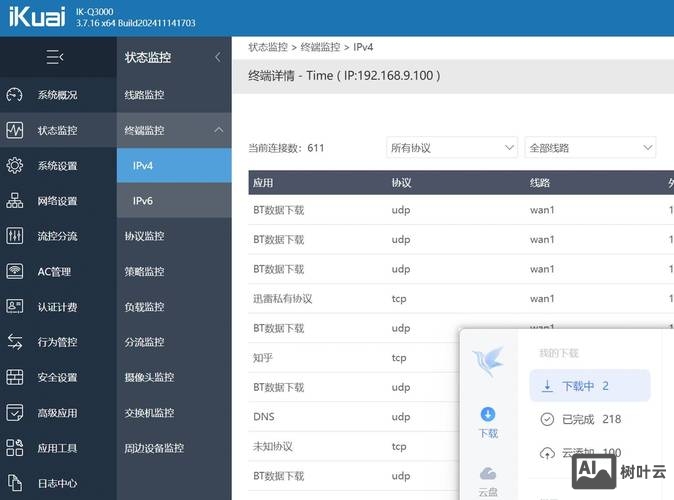Select IPv6 submenu item
The image size is (674, 500).
point(174,201)
